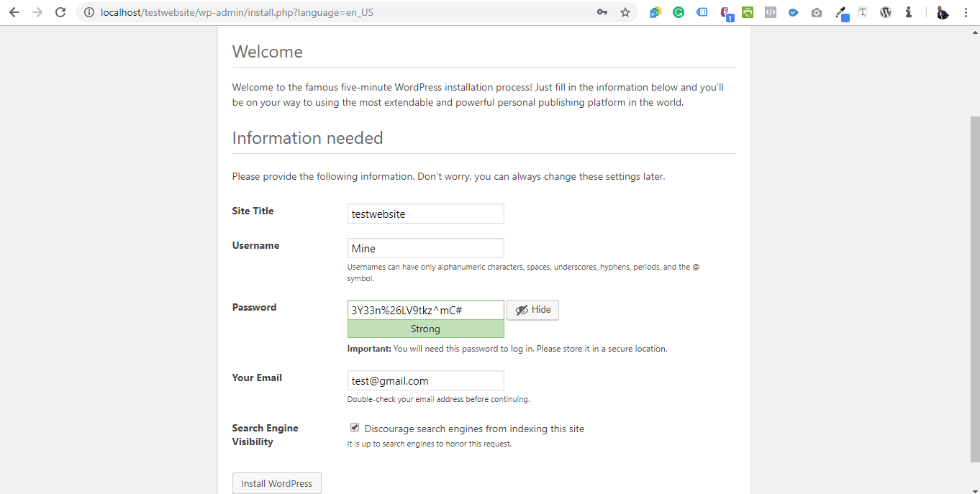Image resolution: width=980 pixels, height=494 pixels.
Task: Click the info 'i' extension icon
Action: pos(909,12)
